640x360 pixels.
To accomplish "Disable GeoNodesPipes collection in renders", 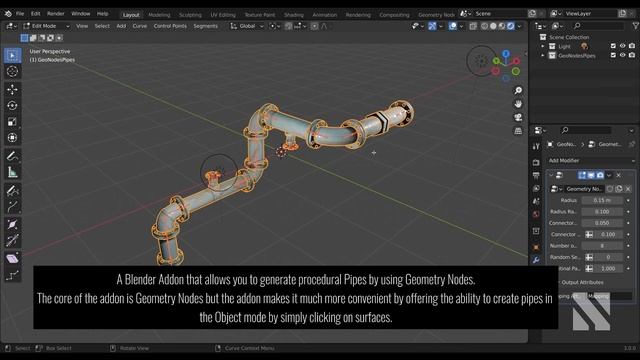I will 632,55.
